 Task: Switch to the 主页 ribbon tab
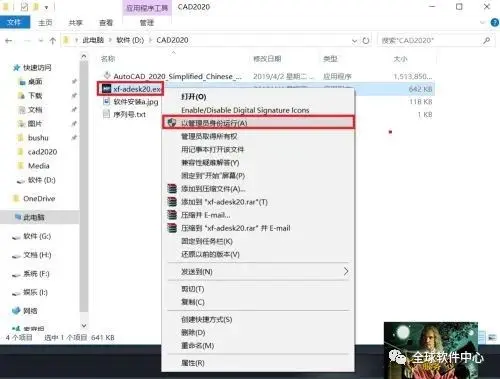[45, 22]
